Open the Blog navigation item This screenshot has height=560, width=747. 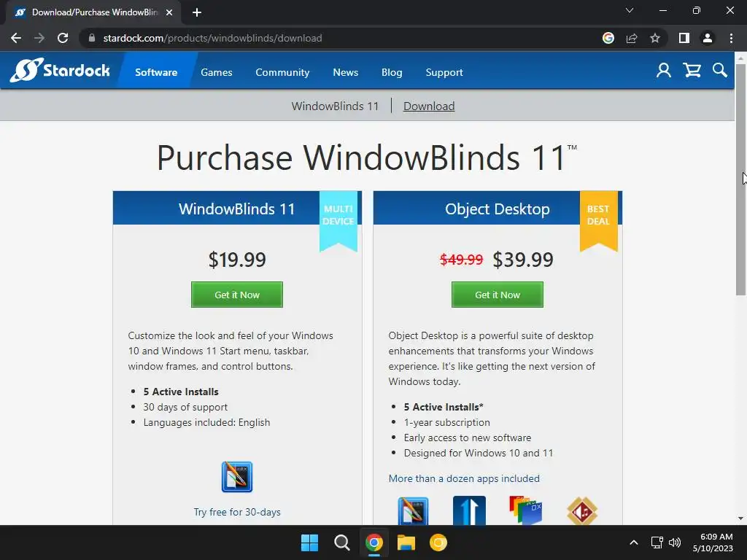pyautogui.click(x=392, y=72)
